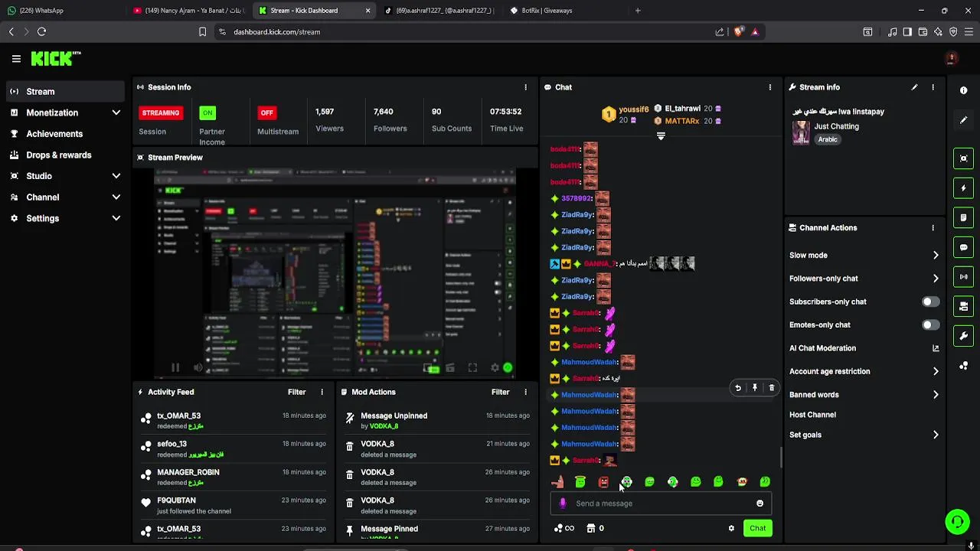This screenshot has width=980, height=551.
Task: Open the Stream info three-dot menu
Action: 933,87
